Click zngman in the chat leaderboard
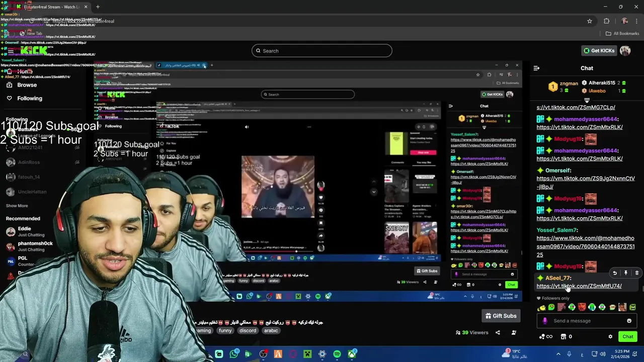The image size is (644, 362). point(569,83)
